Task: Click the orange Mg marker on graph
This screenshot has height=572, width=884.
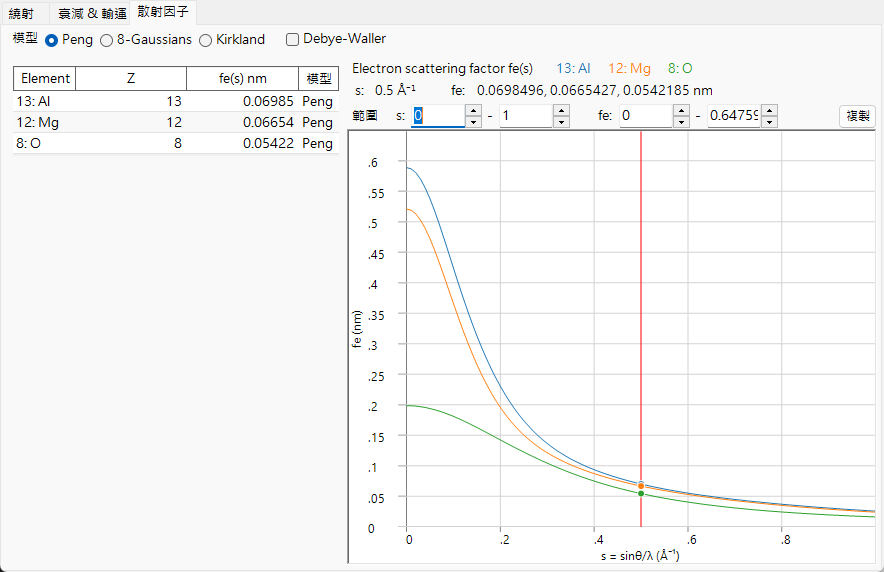Action: tap(641, 486)
